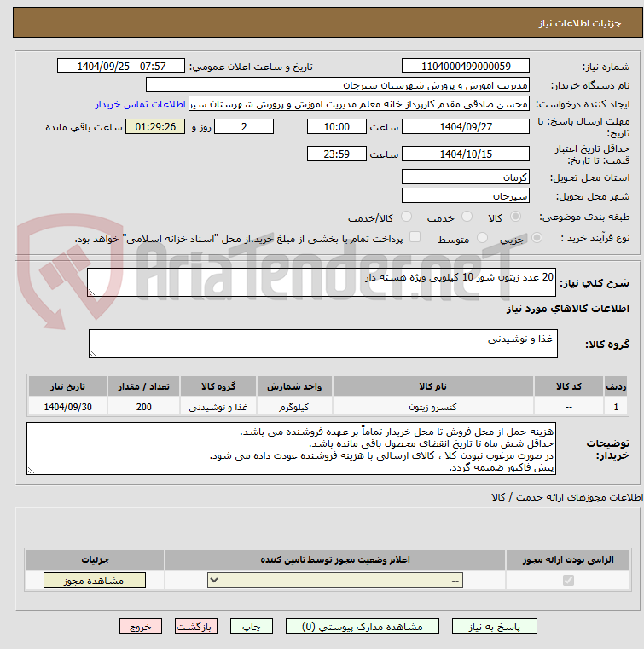Click the quantity cell 200

[143, 407]
